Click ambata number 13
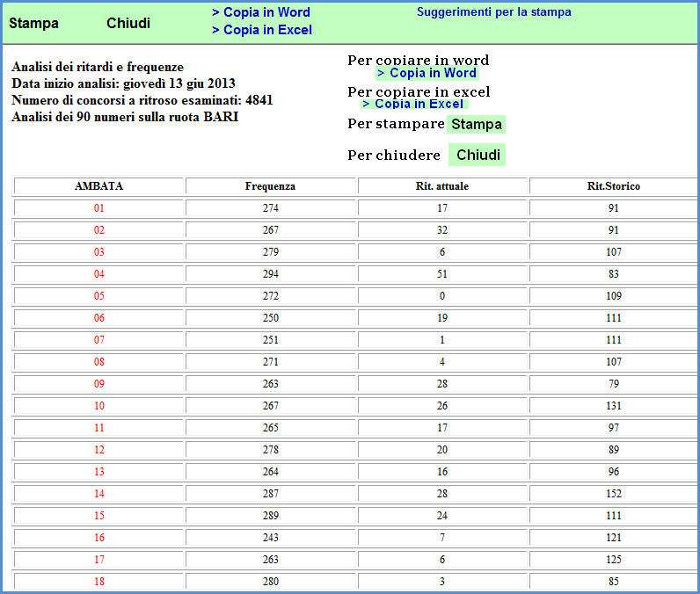 99,471
